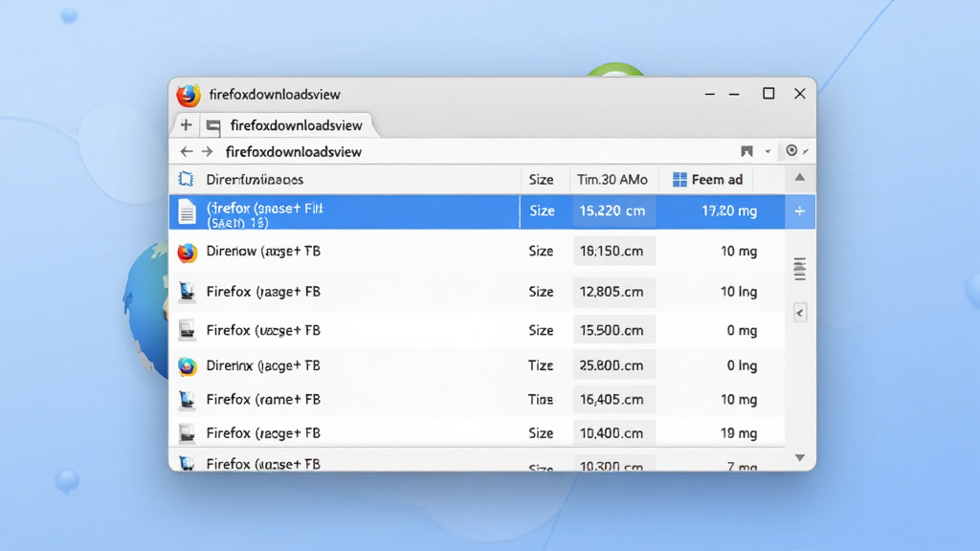Click the scrollbar grip lines icon

point(799,269)
